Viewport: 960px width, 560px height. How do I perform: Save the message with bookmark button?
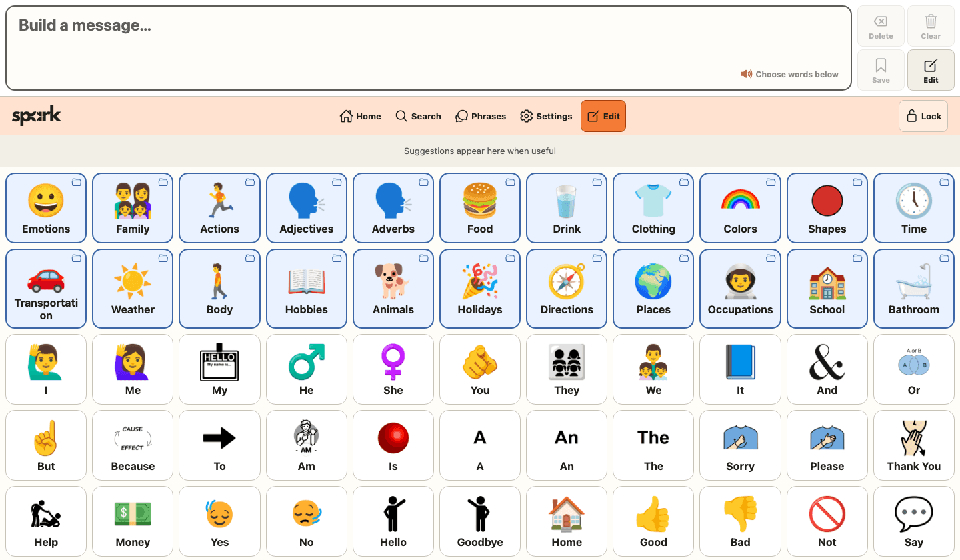coord(881,70)
